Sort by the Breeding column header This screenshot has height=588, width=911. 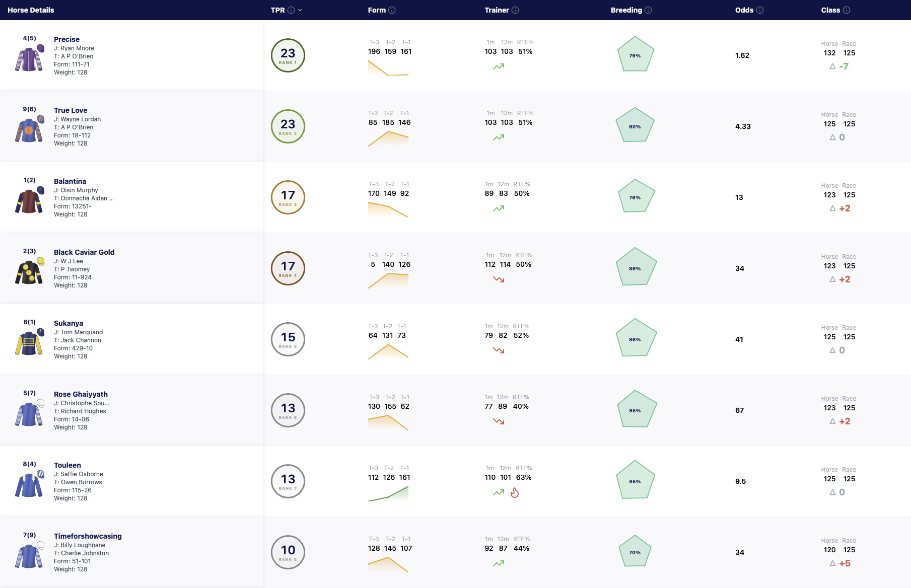(626, 10)
